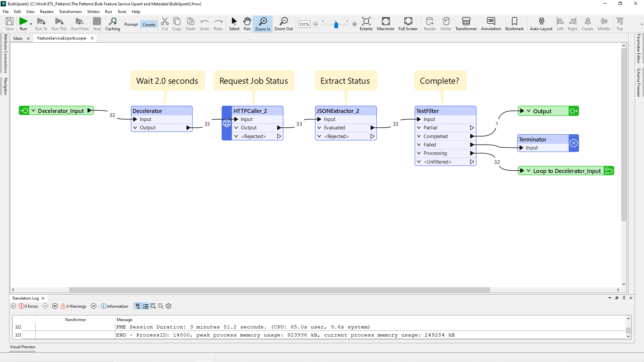Edit the zoom percentage field showing 131%
The image size is (644, 362).
pyautogui.click(x=304, y=24)
